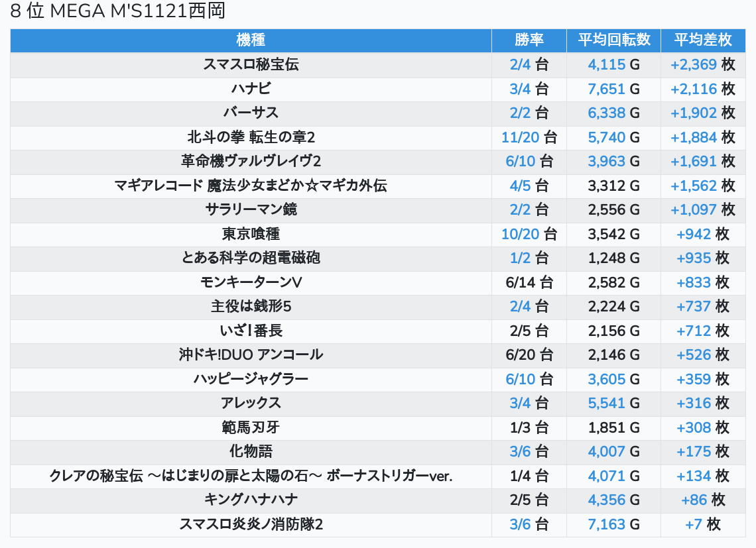The width and height of the screenshot is (756, 548).
Task: Open the 2/4 win rate for スマスロ秘宝伝
Action: tap(520, 64)
